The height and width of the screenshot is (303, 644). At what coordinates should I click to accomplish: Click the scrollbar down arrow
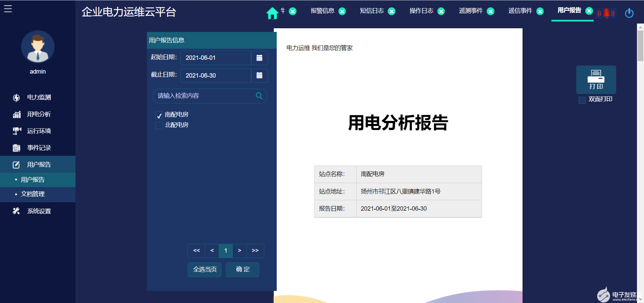(x=640, y=299)
